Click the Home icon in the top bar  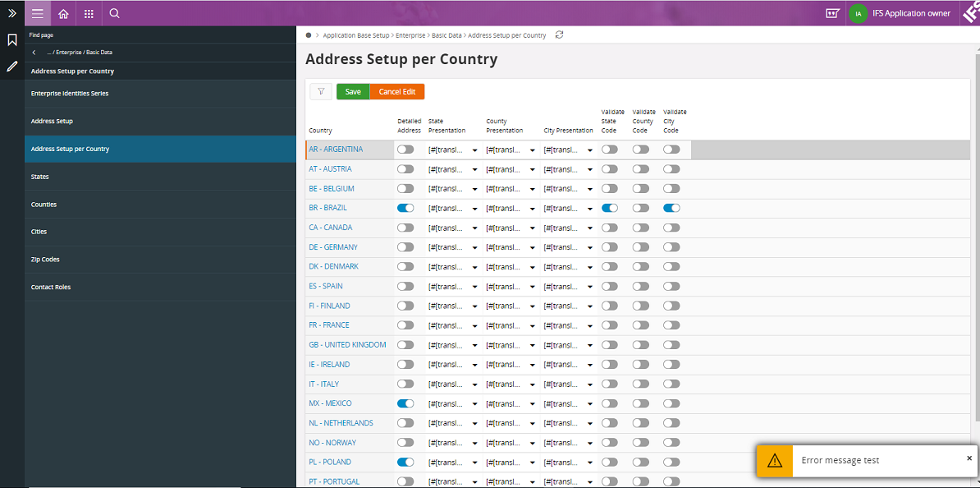(62, 13)
